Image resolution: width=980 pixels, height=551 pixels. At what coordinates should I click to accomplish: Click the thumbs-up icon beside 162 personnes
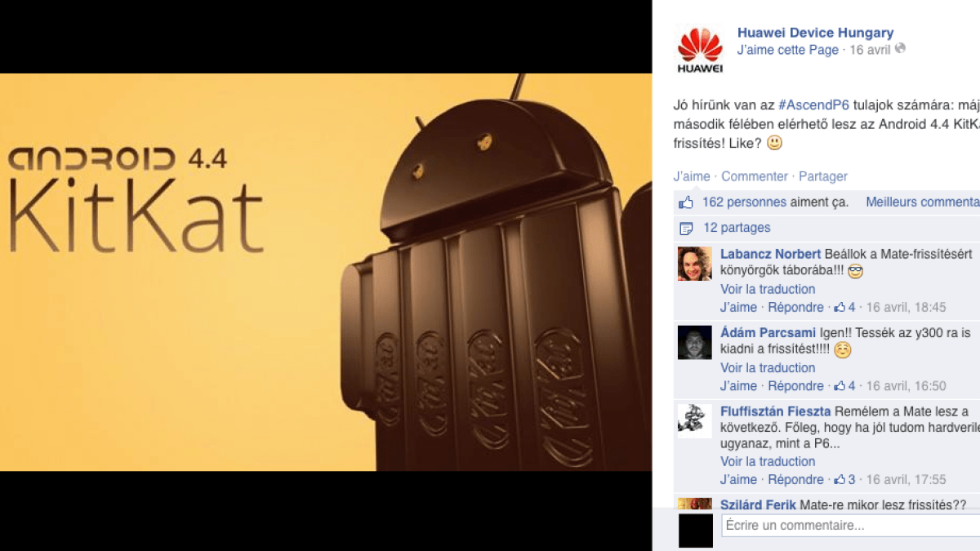(x=686, y=202)
